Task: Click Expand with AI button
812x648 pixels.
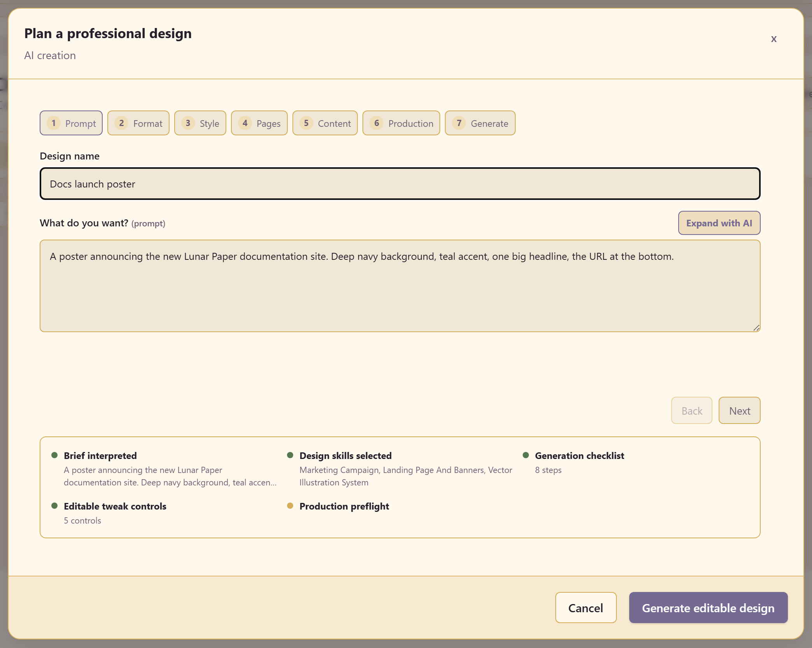Action: click(719, 223)
